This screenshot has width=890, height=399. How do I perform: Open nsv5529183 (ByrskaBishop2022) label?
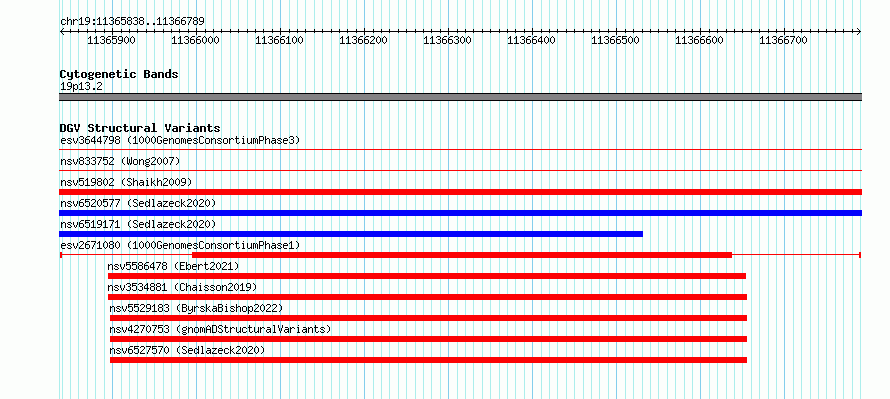196,308
